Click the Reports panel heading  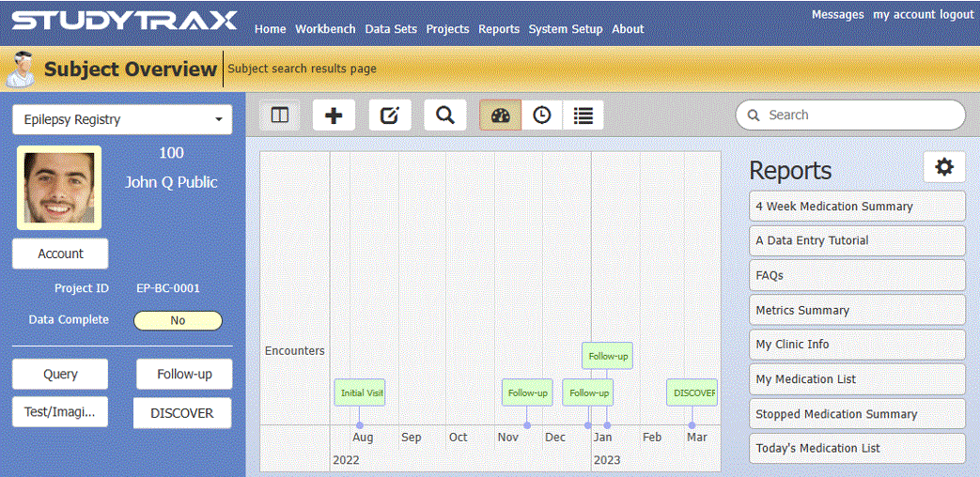(x=790, y=171)
